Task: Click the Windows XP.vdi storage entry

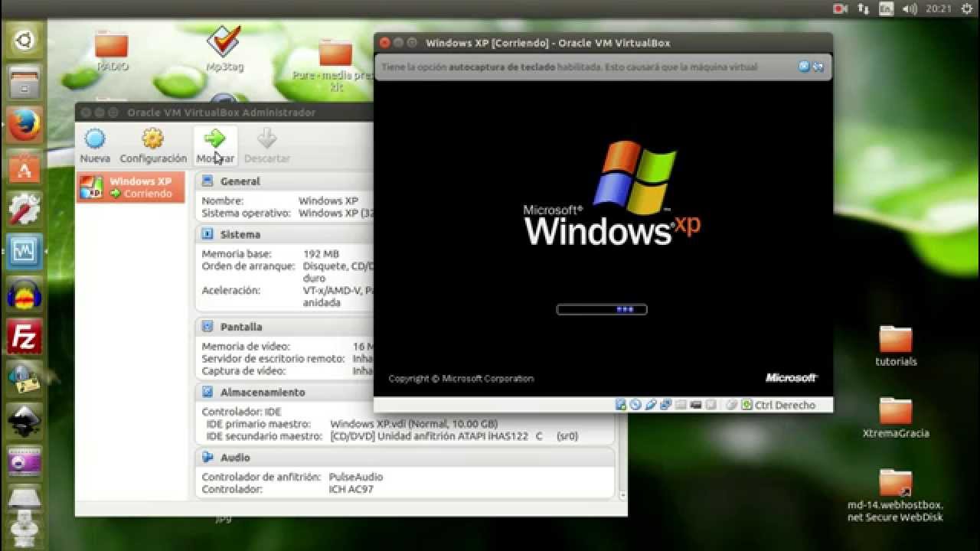Action: (x=413, y=424)
